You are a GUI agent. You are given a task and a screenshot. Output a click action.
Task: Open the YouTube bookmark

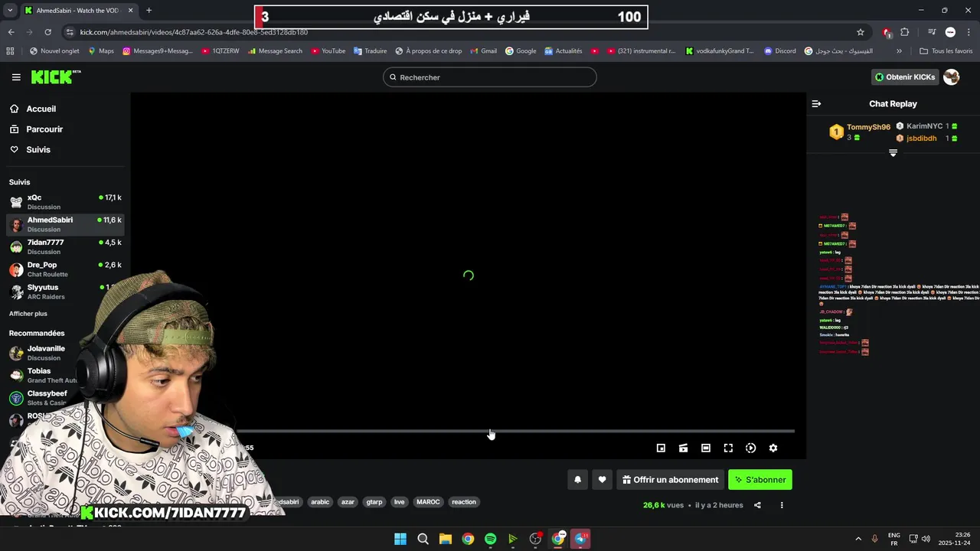tap(327, 51)
